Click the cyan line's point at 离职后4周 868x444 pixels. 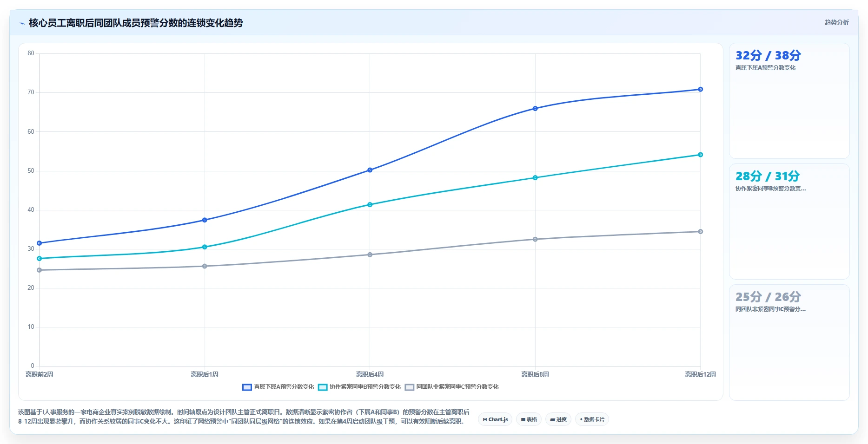pyautogui.click(x=370, y=204)
